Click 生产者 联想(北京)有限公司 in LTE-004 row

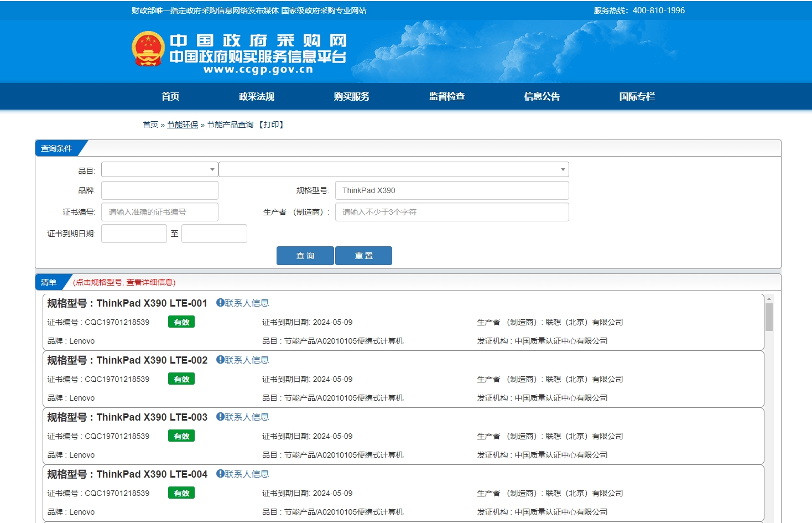(550, 493)
